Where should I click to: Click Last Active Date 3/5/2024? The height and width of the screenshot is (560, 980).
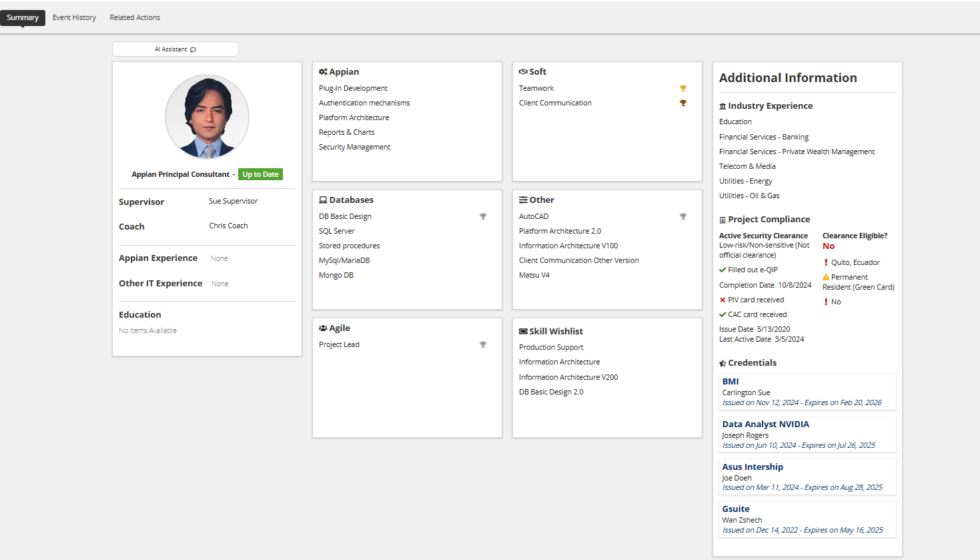pos(761,339)
